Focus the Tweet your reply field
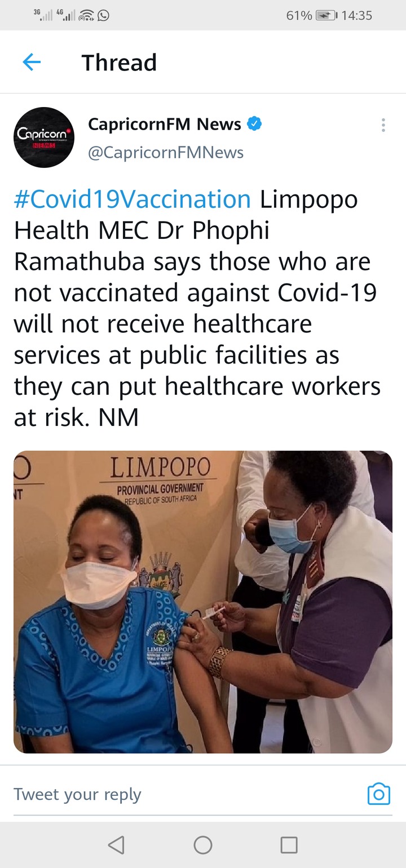This screenshot has width=406, height=868. tap(186, 794)
